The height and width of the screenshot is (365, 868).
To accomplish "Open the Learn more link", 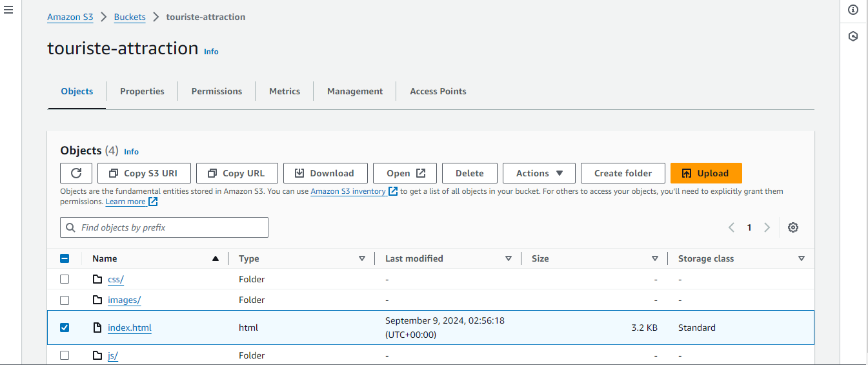I will [126, 202].
